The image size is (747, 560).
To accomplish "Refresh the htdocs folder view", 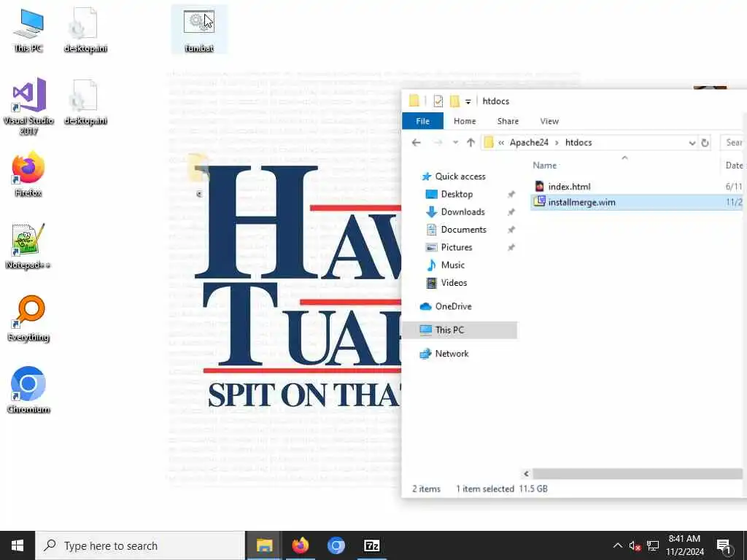I will (x=705, y=142).
